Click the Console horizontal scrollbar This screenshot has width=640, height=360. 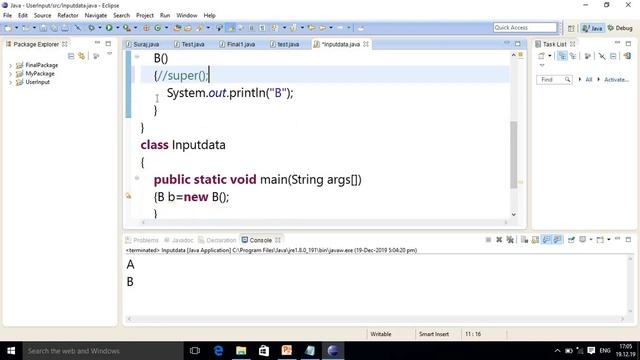click(x=376, y=319)
